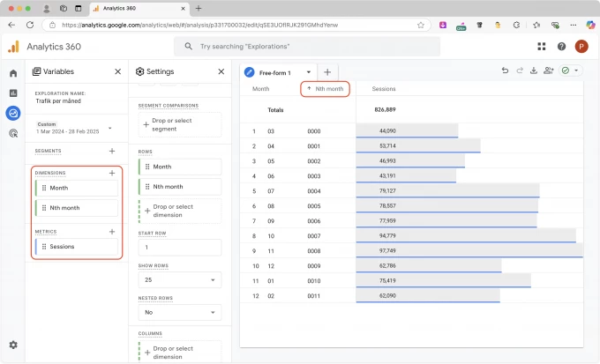
Task: Click the browser back arrow
Action: [x=11, y=25]
